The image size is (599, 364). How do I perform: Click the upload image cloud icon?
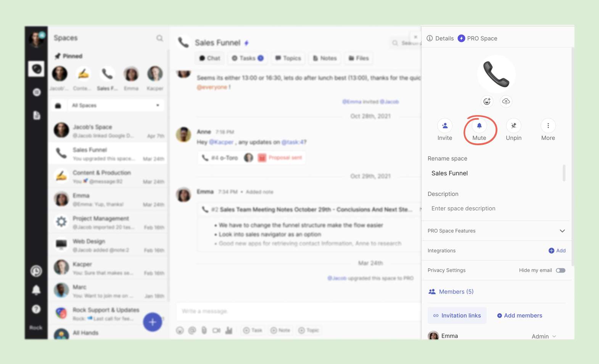coord(506,101)
